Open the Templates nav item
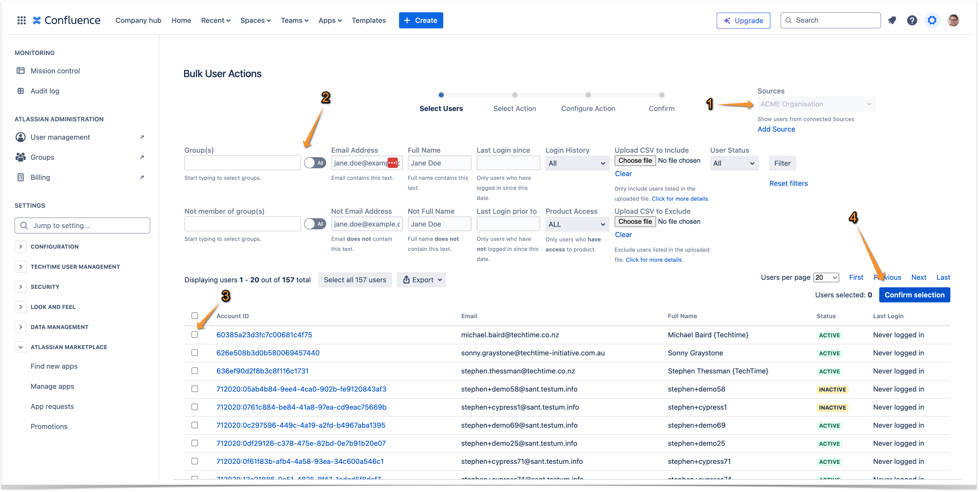The width and height of the screenshot is (980, 492). [369, 21]
